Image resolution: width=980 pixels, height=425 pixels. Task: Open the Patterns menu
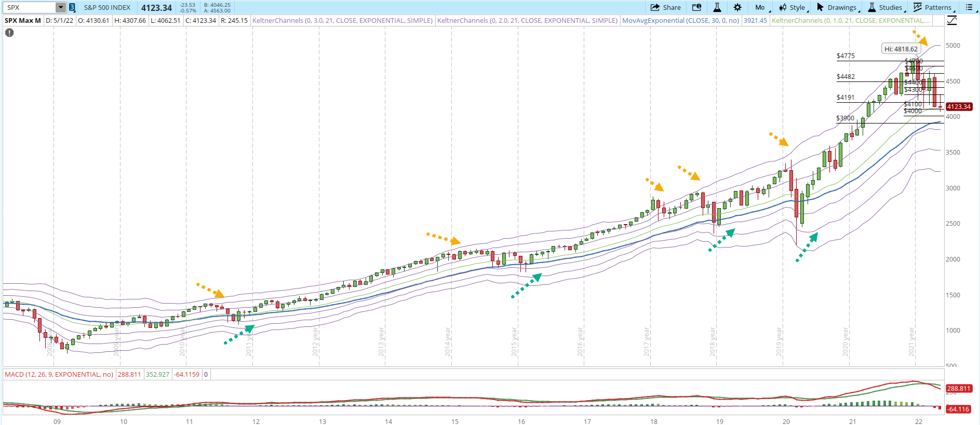coord(933,7)
